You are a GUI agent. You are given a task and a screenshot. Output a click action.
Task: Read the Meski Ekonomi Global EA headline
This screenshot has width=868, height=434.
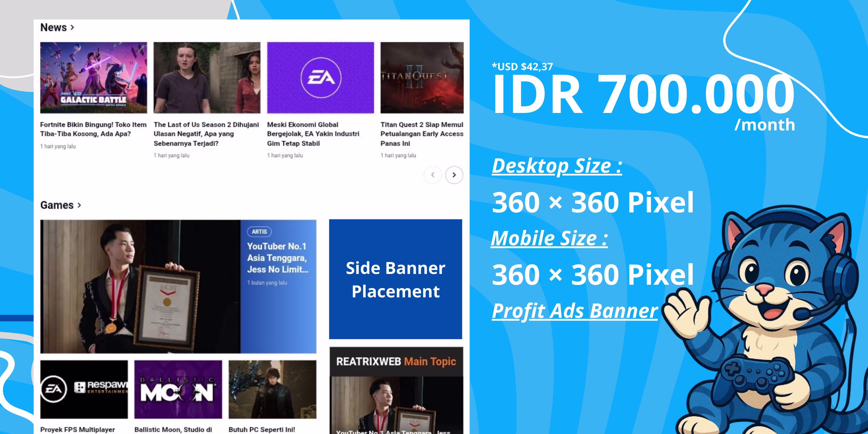(x=313, y=134)
